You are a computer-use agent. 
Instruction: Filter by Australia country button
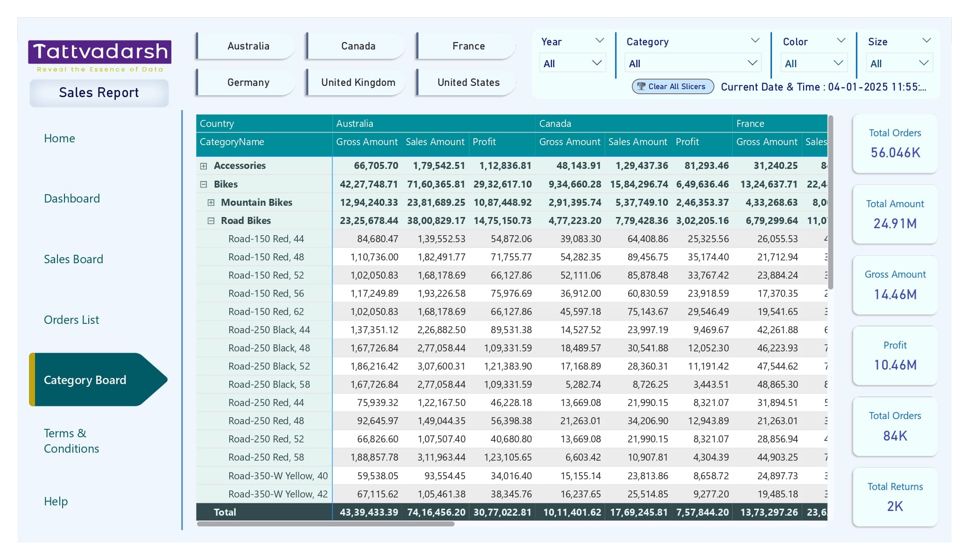tap(246, 46)
